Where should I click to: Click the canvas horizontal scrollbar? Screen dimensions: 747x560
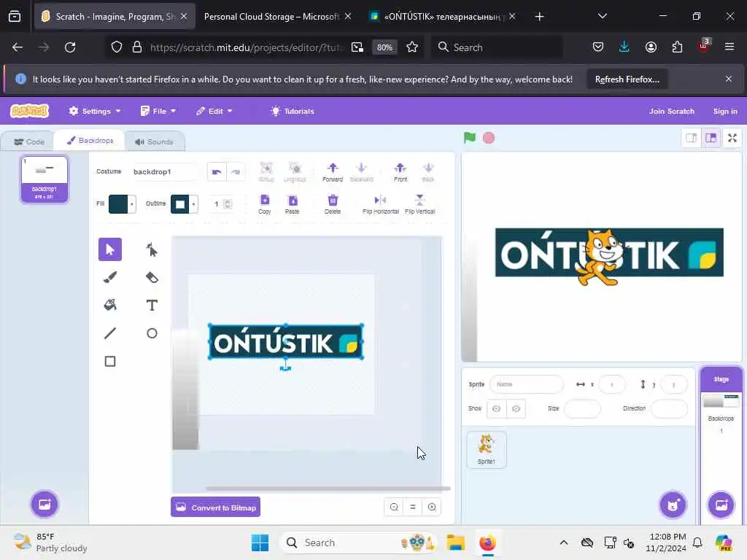328,489
